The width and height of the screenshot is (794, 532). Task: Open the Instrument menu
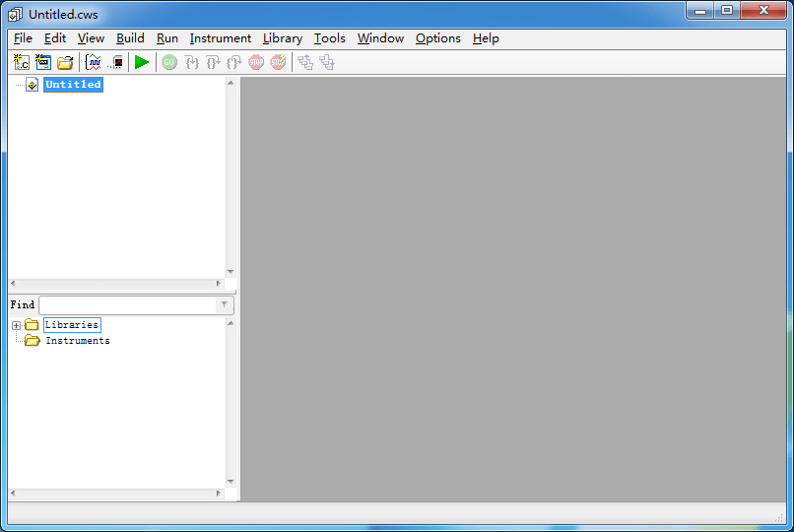pyautogui.click(x=220, y=38)
